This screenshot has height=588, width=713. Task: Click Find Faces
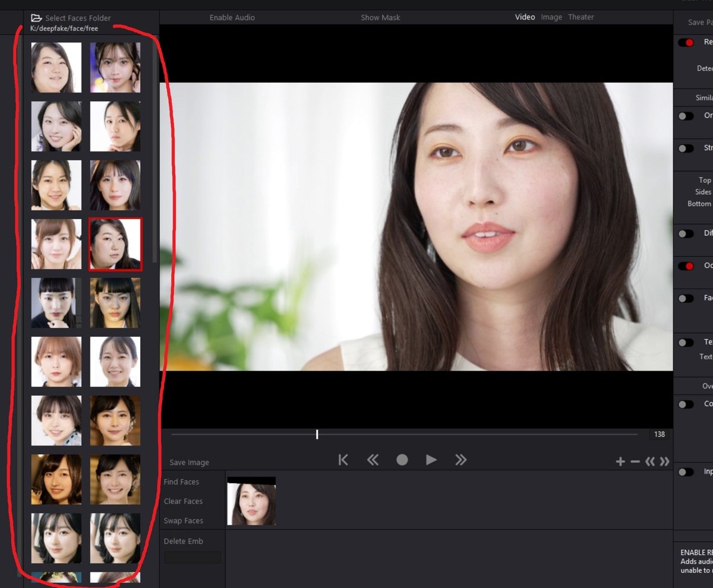181,482
